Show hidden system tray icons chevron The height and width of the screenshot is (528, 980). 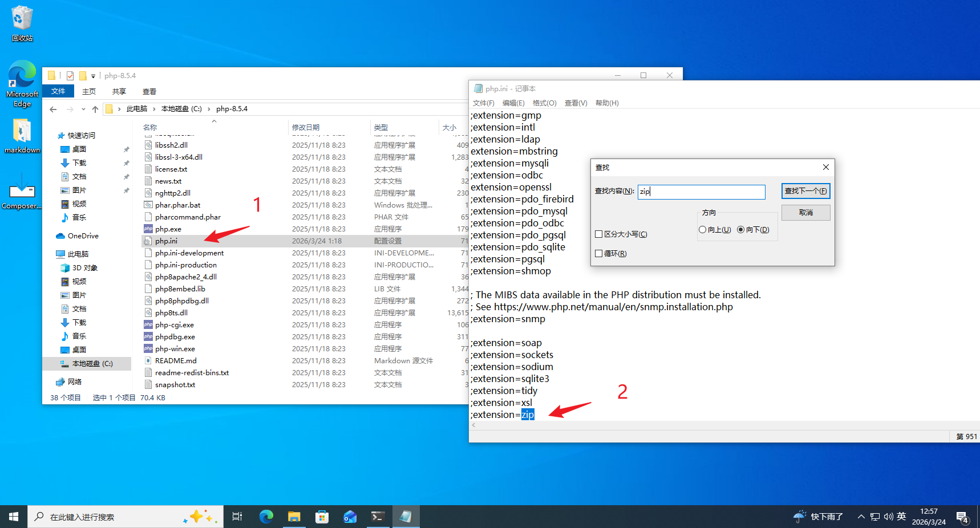[x=861, y=517]
